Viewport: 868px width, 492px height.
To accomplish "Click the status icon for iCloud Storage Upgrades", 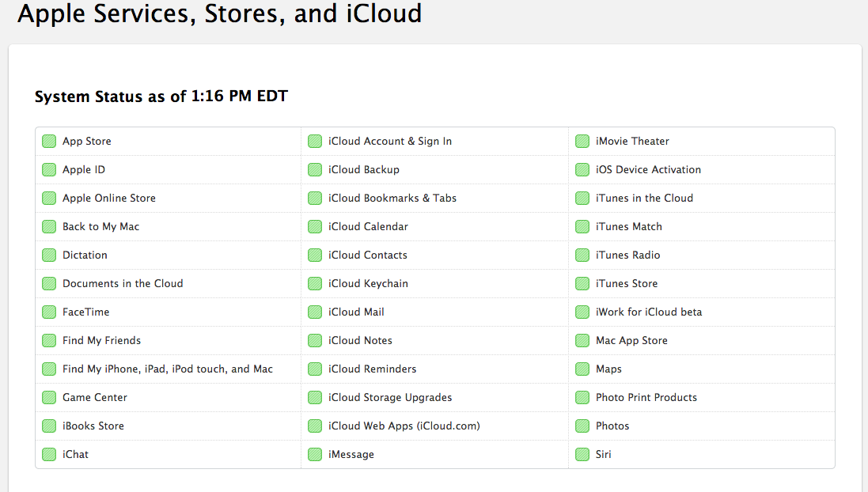I will coord(315,397).
